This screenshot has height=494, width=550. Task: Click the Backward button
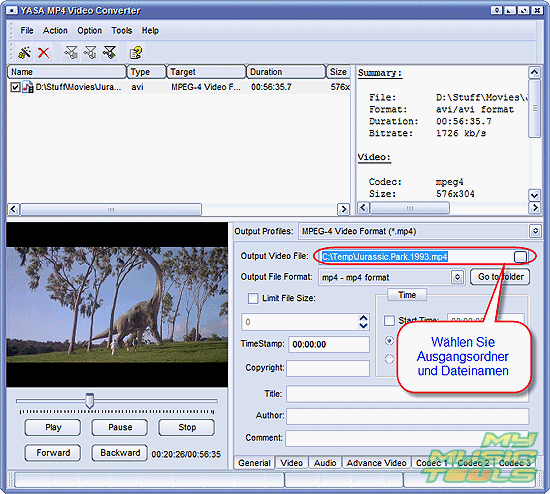[x=120, y=453]
